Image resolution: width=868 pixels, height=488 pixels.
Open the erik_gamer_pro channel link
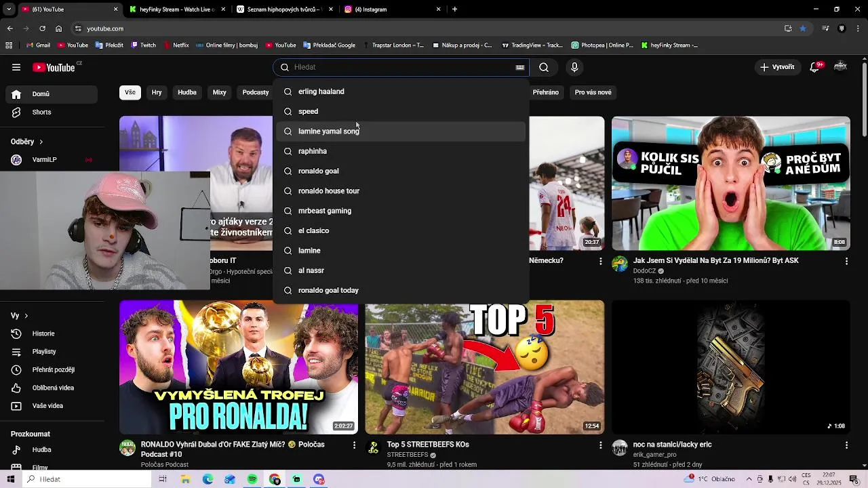click(x=655, y=455)
